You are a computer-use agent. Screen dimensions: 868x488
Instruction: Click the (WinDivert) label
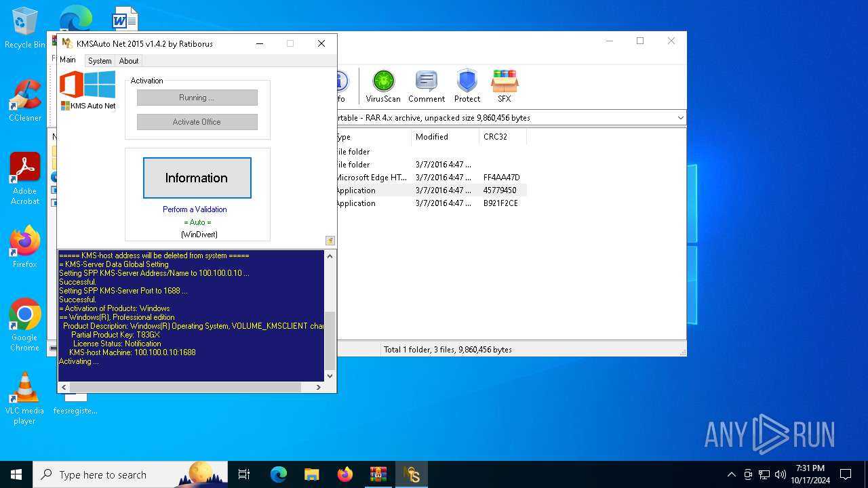pyautogui.click(x=199, y=235)
